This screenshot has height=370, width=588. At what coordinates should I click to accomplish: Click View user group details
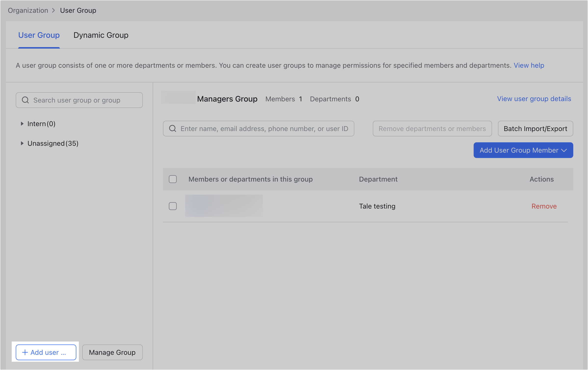coord(534,99)
